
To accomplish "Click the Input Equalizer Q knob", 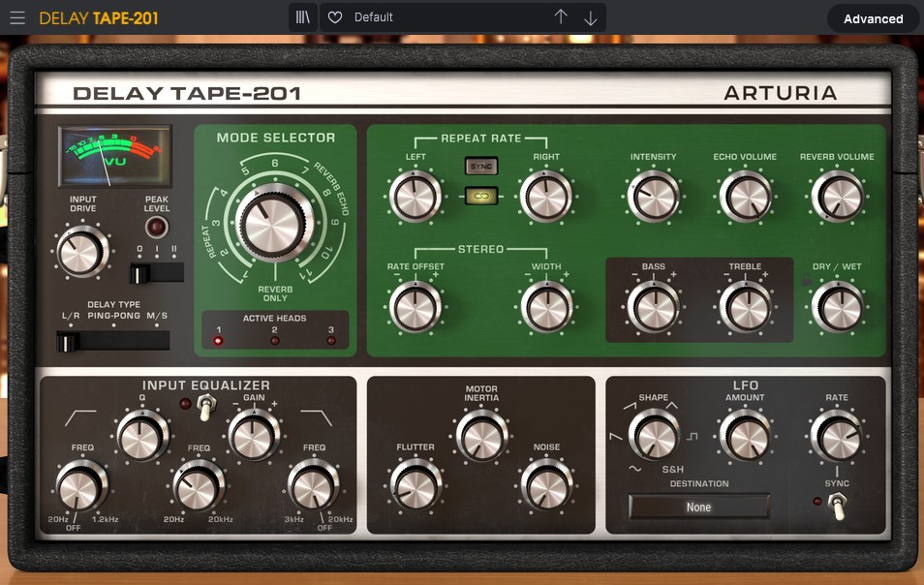I will tap(141, 436).
